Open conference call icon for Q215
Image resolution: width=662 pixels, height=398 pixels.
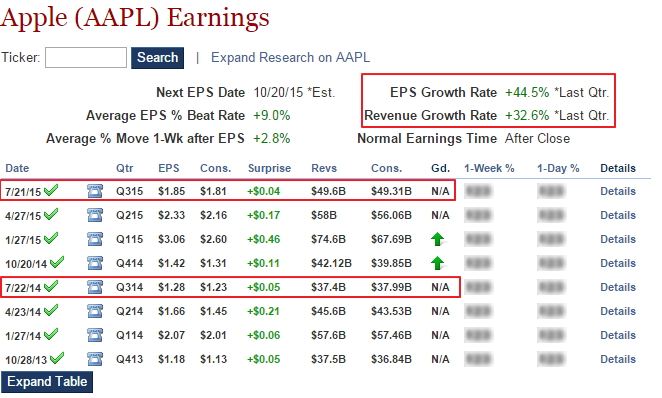click(95, 215)
